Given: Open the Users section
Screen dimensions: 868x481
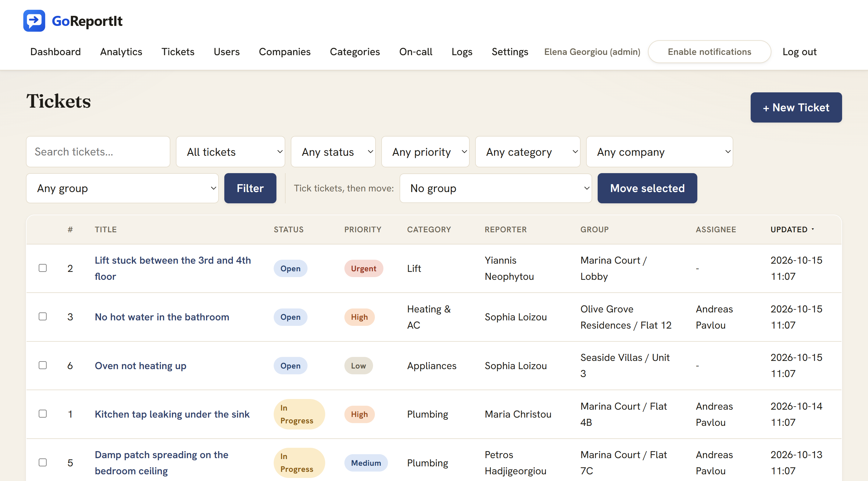Looking at the screenshot, I should point(226,52).
